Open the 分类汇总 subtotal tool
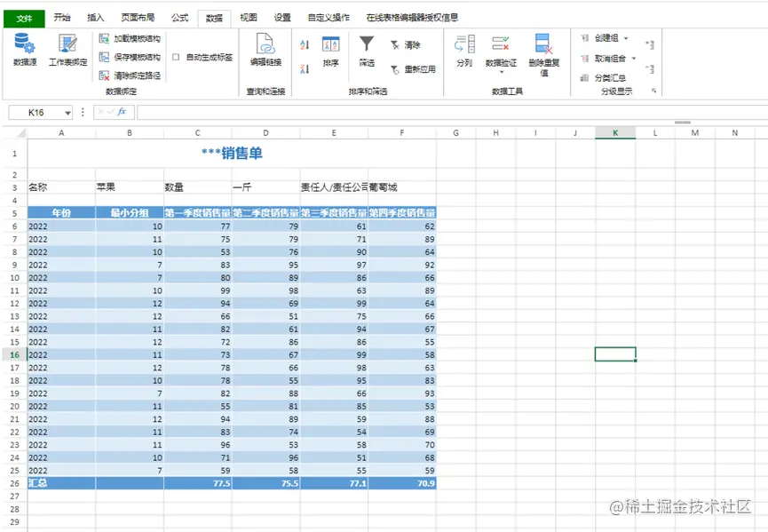Screen dimensions: 768x532 point(603,77)
